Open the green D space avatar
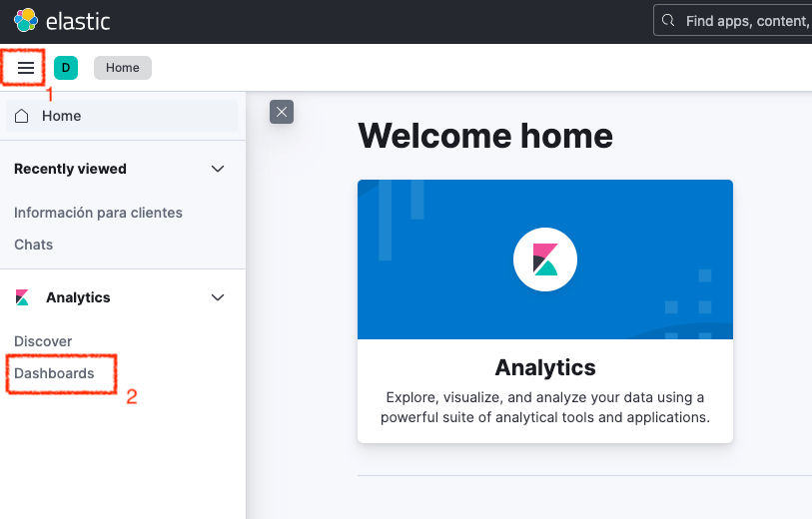Viewport: 812px width, 519px height. coord(66,68)
